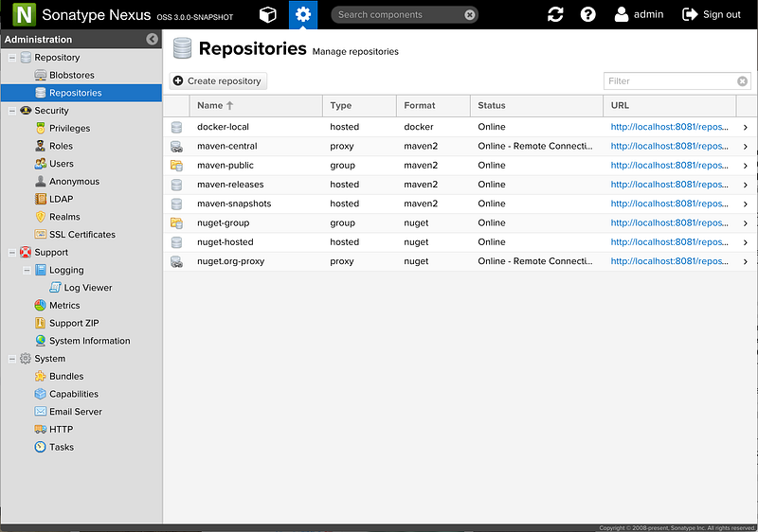Sign out of Nexus
The width and height of the screenshot is (758, 532).
(712, 14)
